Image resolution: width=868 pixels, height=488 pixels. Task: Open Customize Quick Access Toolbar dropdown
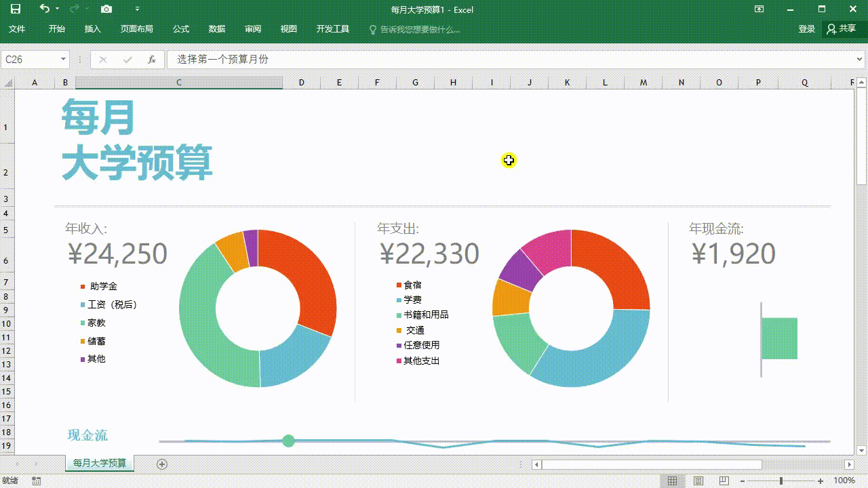click(138, 9)
